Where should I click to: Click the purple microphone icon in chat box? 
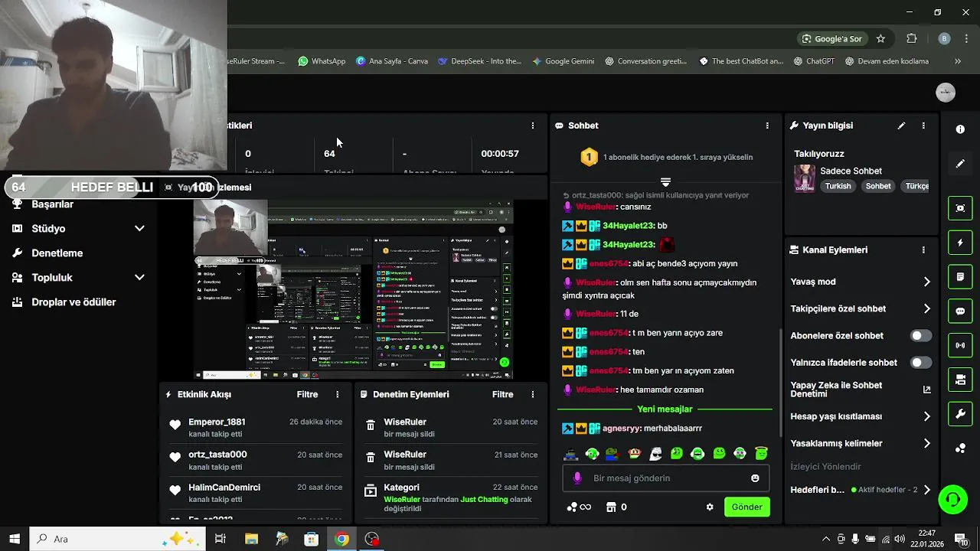click(577, 478)
